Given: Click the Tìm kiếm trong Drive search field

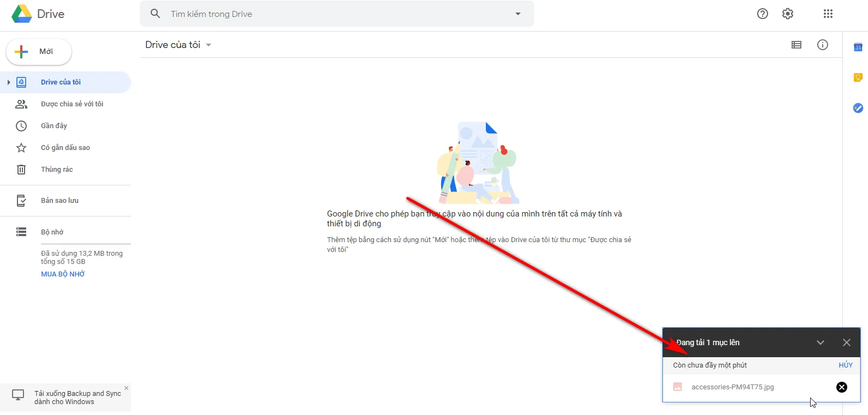Looking at the screenshot, I should coord(337,14).
